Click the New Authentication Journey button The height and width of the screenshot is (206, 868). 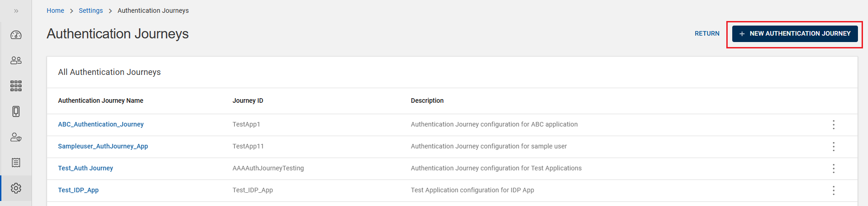coord(794,34)
